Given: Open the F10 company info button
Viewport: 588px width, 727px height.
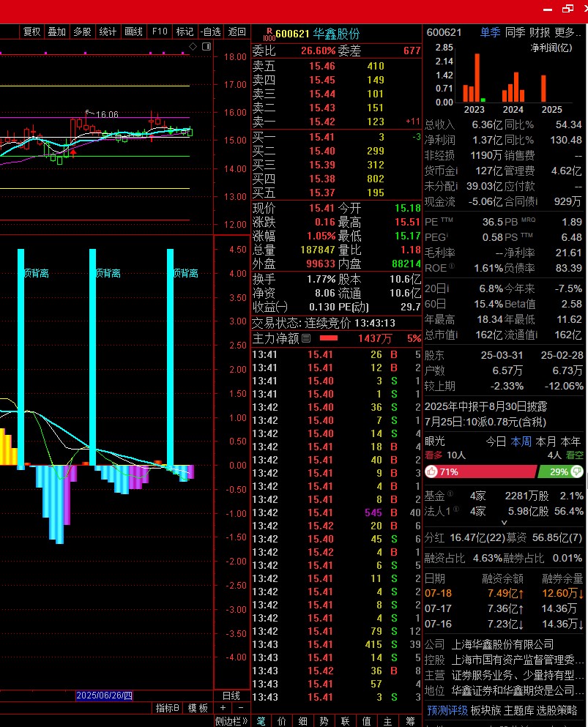Looking at the screenshot, I should click(x=160, y=31).
